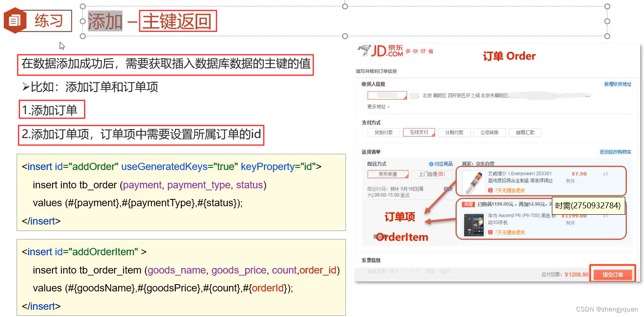644x317 pixels.
Task: Select the 货到付款 payment option
Action: point(383,133)
